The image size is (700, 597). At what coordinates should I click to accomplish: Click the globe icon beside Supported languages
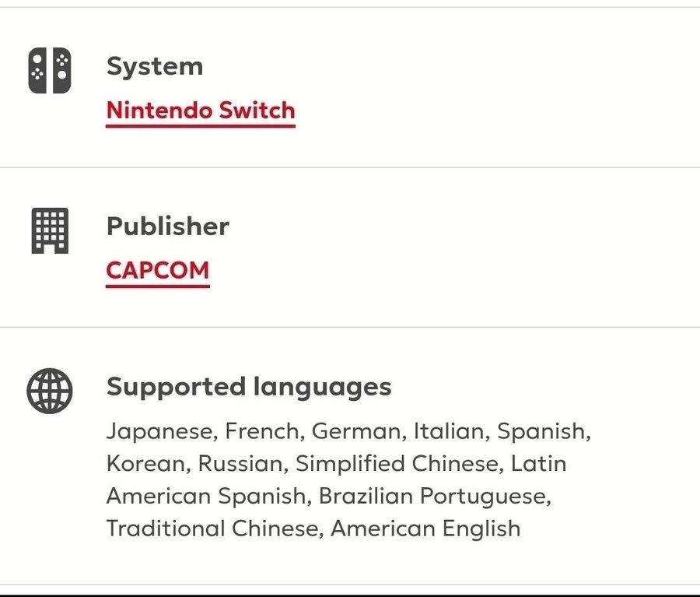50,390
